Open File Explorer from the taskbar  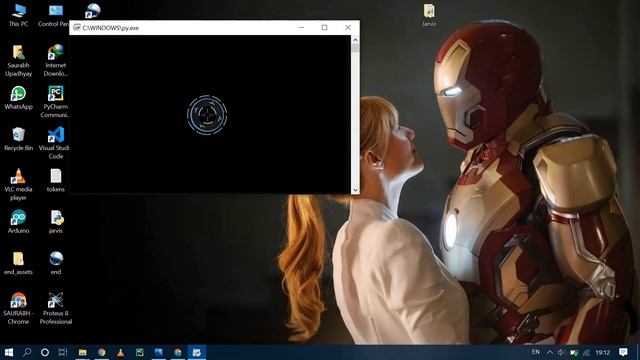tap(82, 352)
